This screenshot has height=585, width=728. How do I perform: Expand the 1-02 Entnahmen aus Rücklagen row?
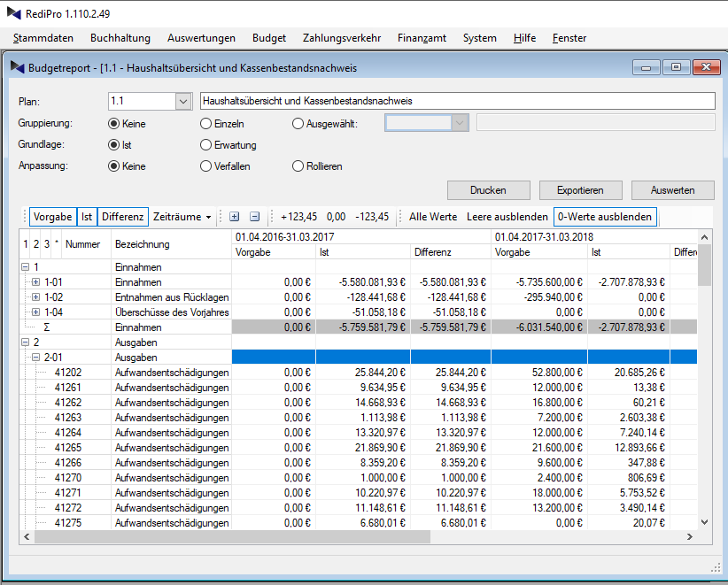35,296
